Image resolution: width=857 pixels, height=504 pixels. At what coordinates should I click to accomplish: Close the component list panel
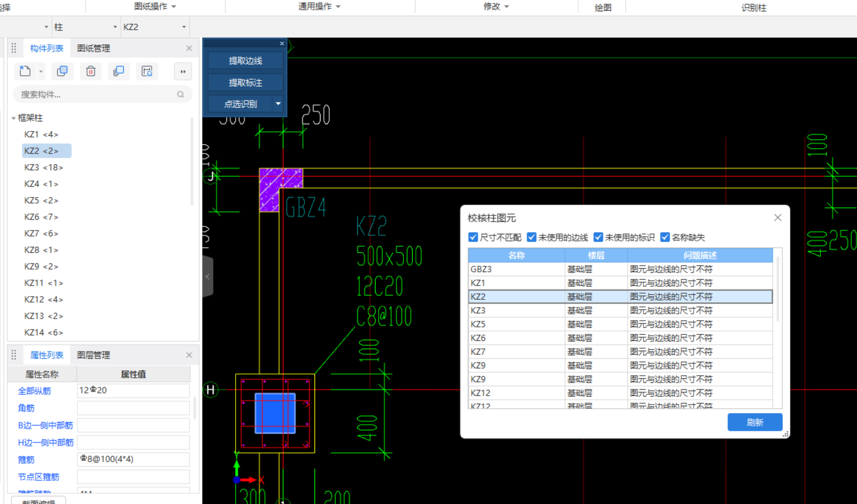(x=189, y=48)
